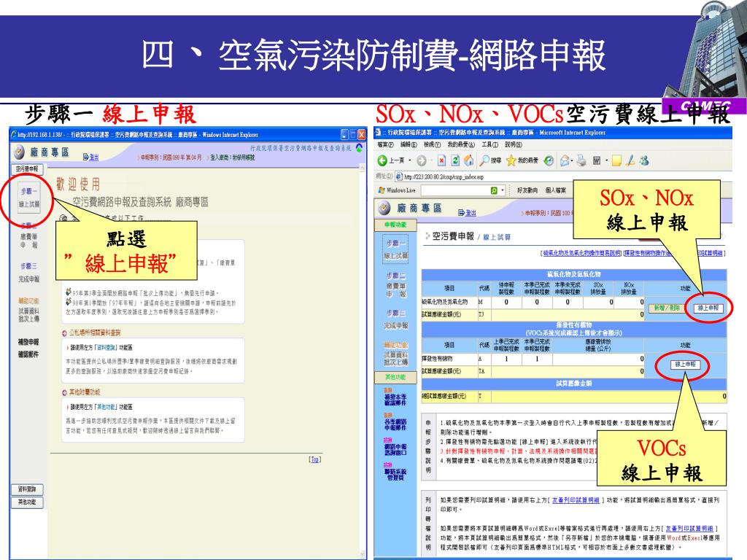
Task: Click 網路申報諮詢窗口 in right sidebar
Action: (x=395, y=448)
